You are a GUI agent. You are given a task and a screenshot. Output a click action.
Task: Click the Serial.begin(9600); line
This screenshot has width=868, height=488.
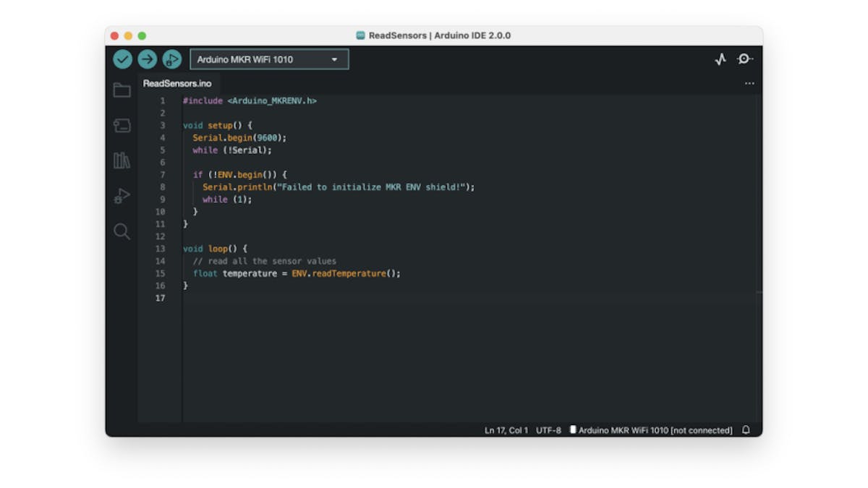(240, 137)
